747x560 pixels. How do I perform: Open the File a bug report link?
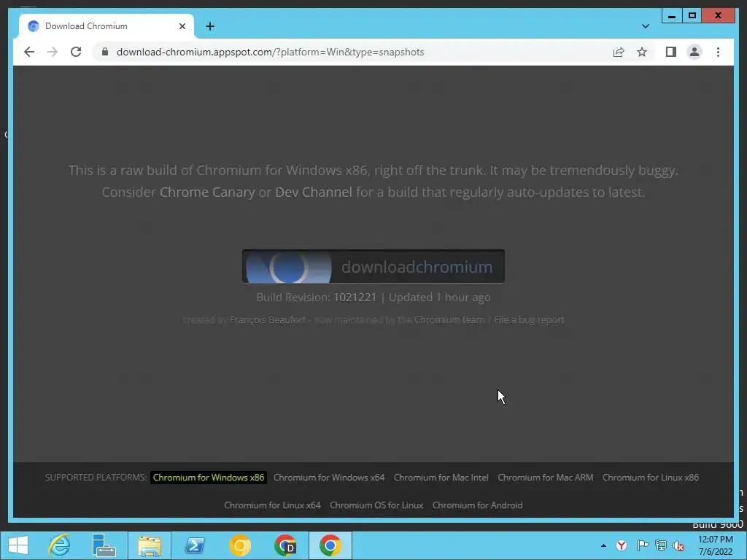[530, 320]
